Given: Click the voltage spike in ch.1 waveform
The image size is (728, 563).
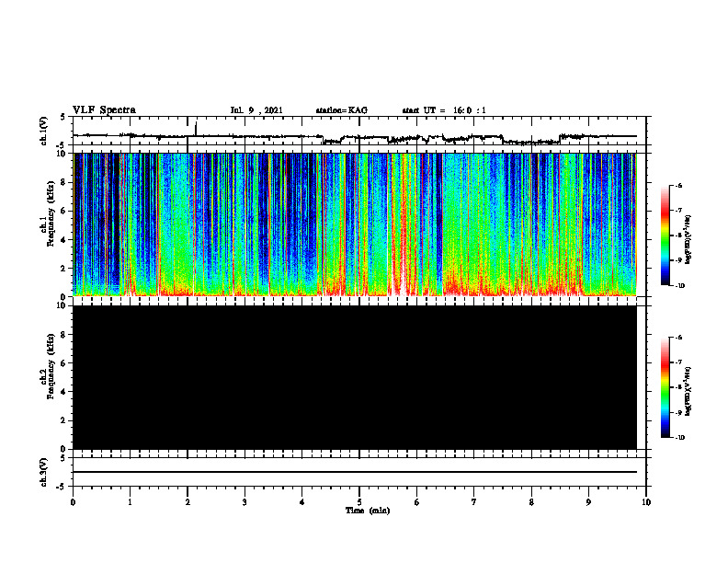Looking at the screenshot, I should coord(196,128).
